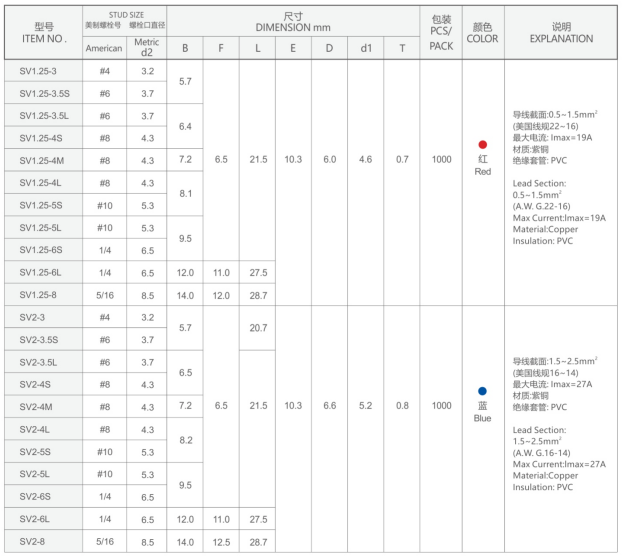Click the COLOR column header
Viewport: 623px width, 557px height.
coord(482,32)
